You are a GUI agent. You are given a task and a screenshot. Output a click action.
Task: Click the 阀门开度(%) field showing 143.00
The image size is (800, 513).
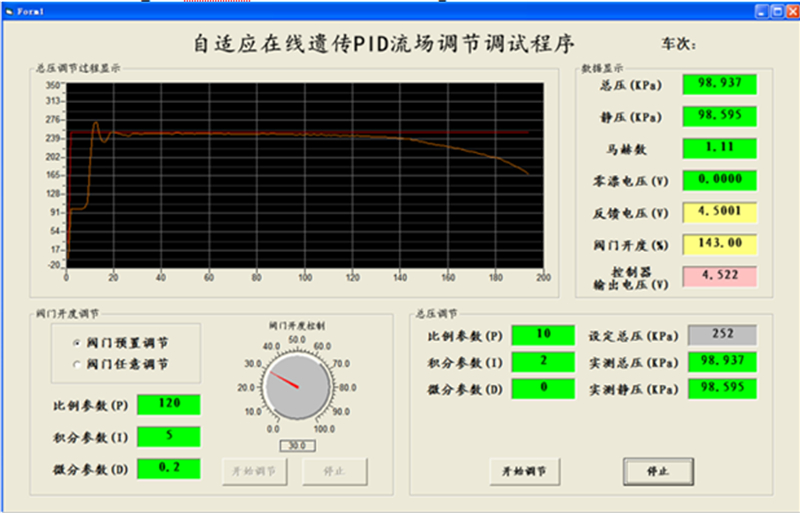coord(719,244)
